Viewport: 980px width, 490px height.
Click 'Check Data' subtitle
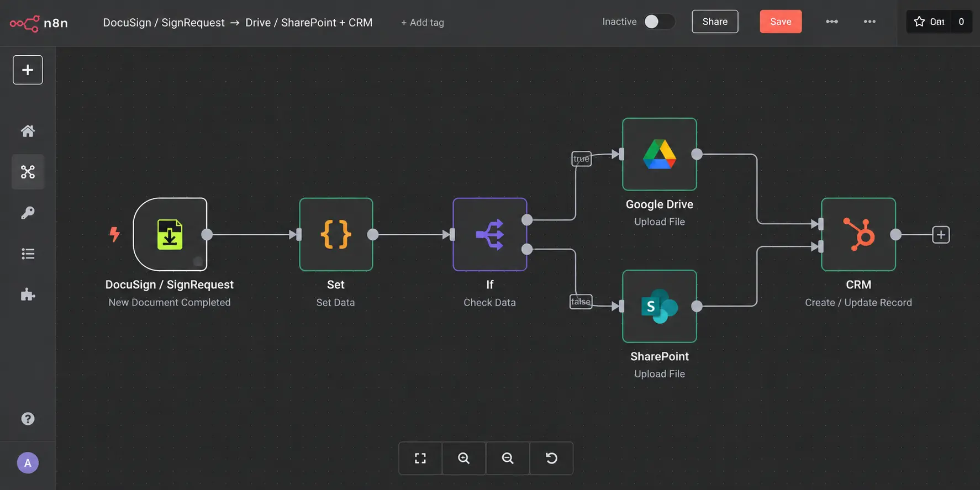point(489,302)
